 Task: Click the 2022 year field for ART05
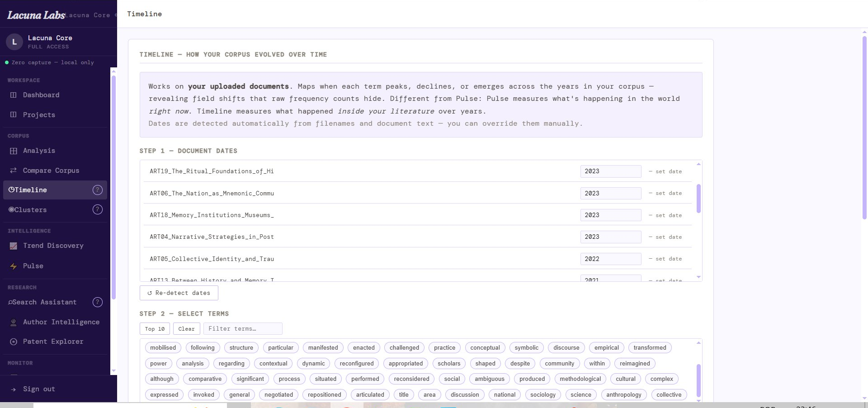coord(611,259)
